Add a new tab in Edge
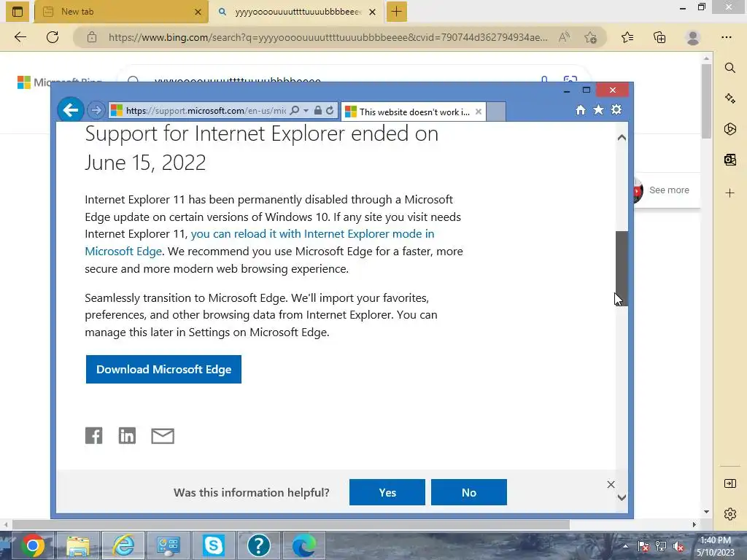This screenshot has width=747, height=560. (396, 12)
